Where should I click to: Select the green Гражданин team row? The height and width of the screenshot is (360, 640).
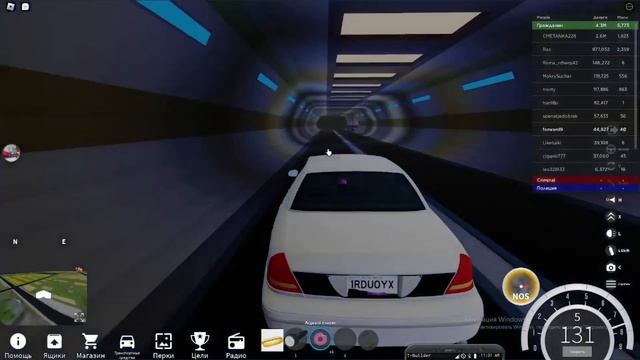tap(584, 25)
